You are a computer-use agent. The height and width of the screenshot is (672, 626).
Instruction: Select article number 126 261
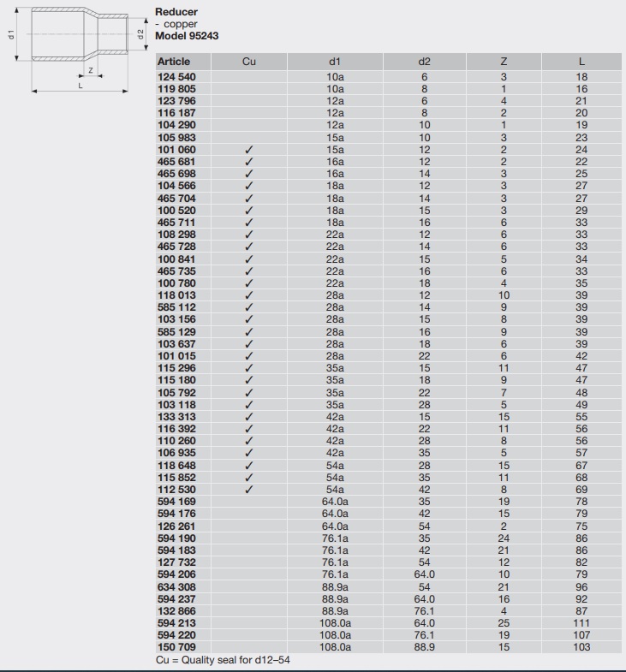[176, 526]
